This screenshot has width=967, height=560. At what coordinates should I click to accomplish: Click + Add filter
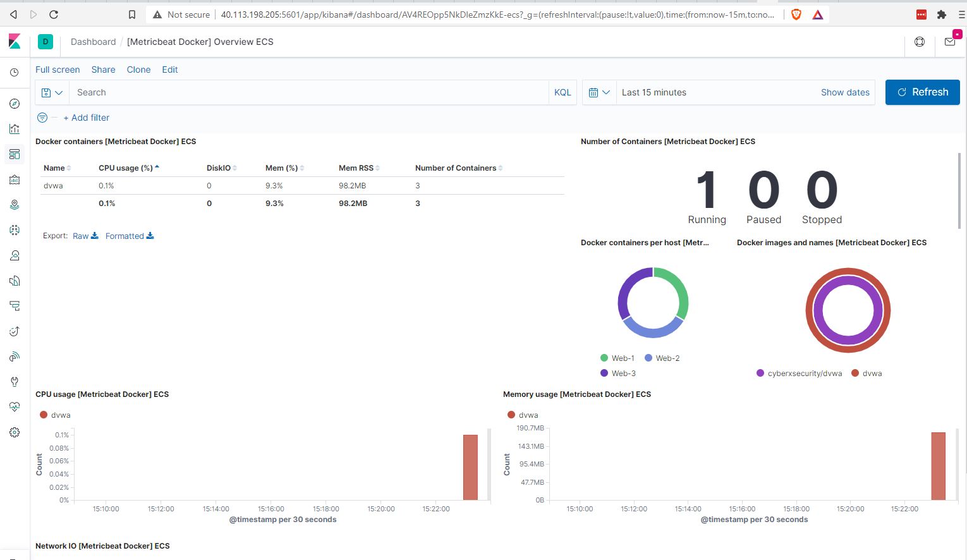(x=87, y=118)
